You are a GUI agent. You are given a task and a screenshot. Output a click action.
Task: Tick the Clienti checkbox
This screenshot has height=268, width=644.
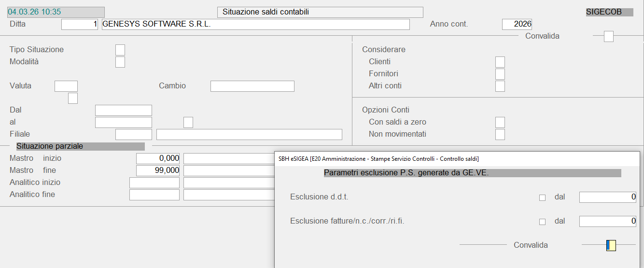point(500,62)
